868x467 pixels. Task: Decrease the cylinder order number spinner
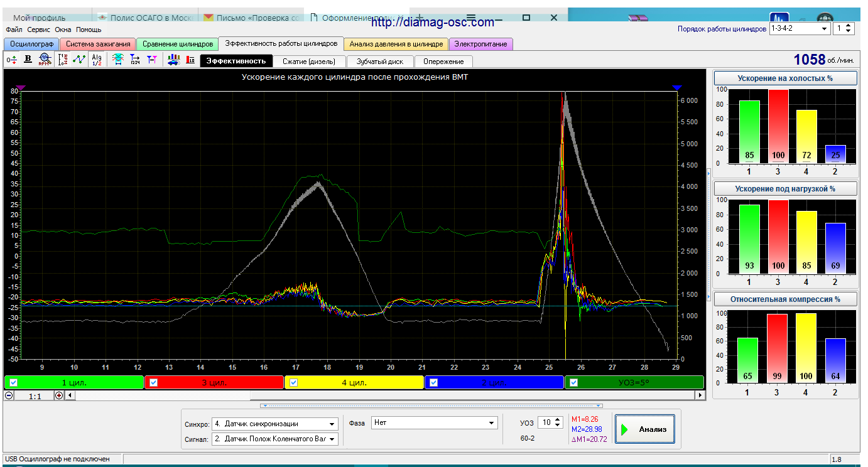(x=849, y=31)
